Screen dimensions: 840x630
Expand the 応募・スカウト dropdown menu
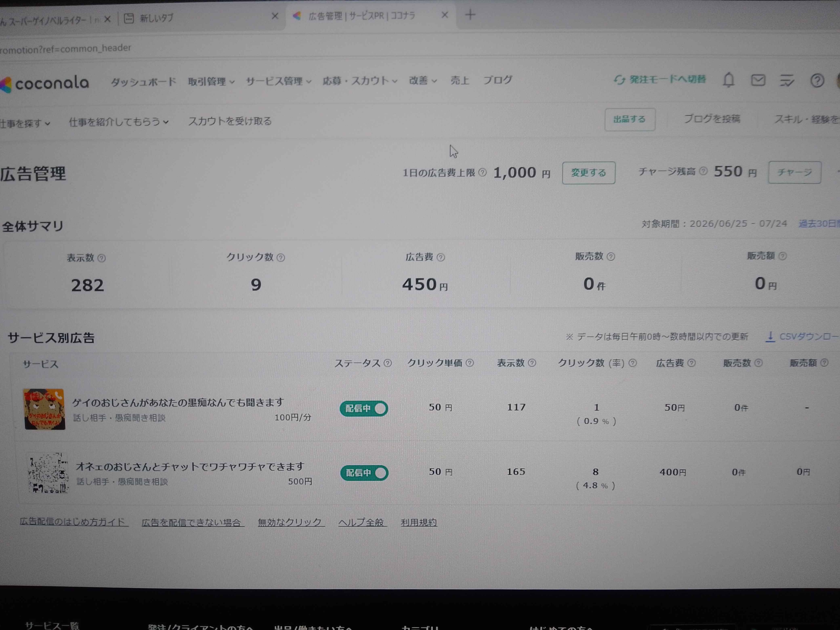(360, 81)
